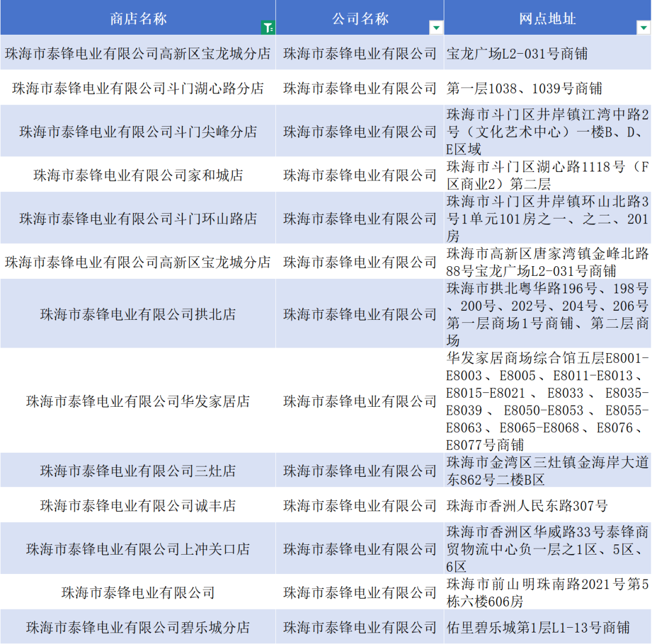Select address cell 拱北粤华路196号

tap(547, 314)
